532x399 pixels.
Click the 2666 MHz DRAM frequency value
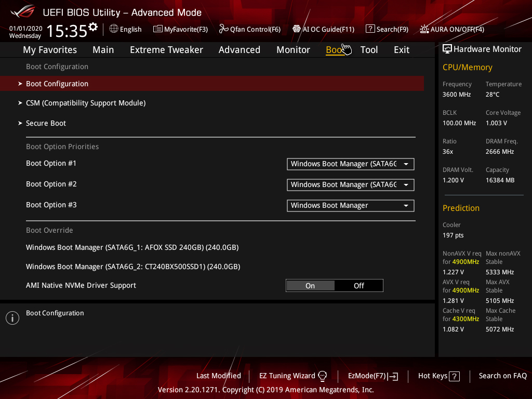pos(499,152)
